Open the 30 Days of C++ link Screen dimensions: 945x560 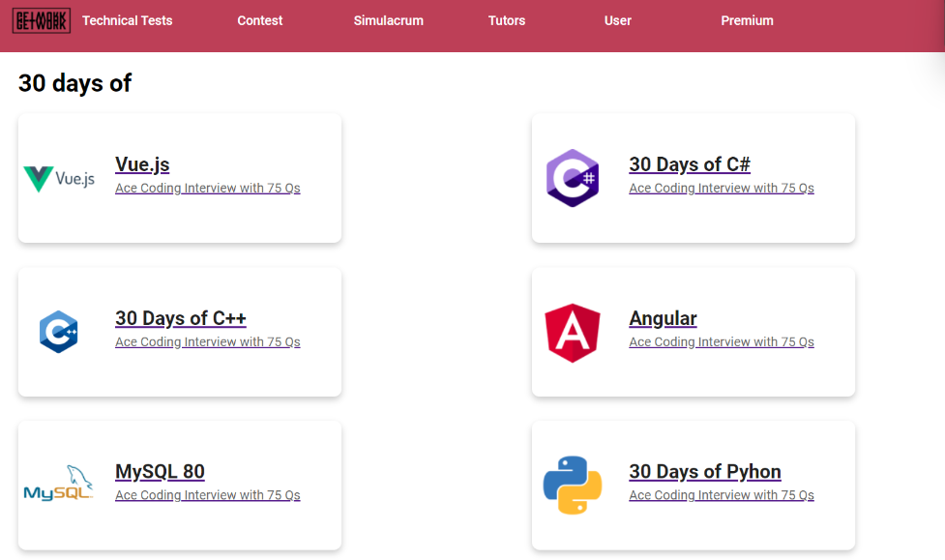click(181, 317)
